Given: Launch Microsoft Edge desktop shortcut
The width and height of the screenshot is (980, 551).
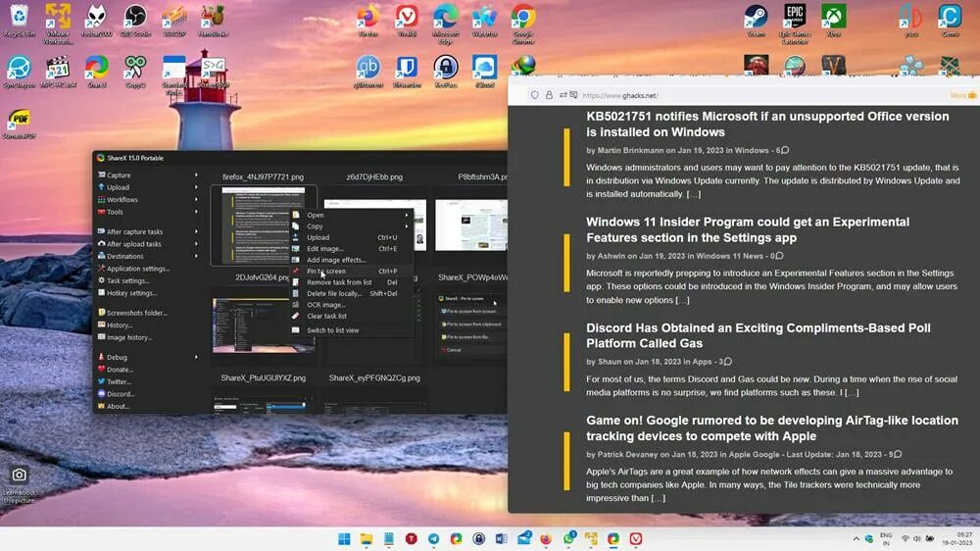Looking at the screenshot, I should (x=446, y=24).
